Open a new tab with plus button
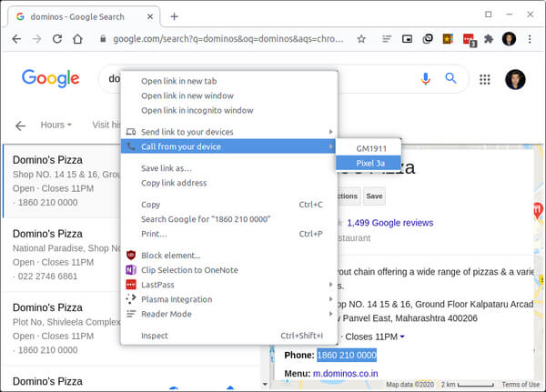Image resolution: width=546 pixels, height=392 pixels. click(x=174, y=16)
